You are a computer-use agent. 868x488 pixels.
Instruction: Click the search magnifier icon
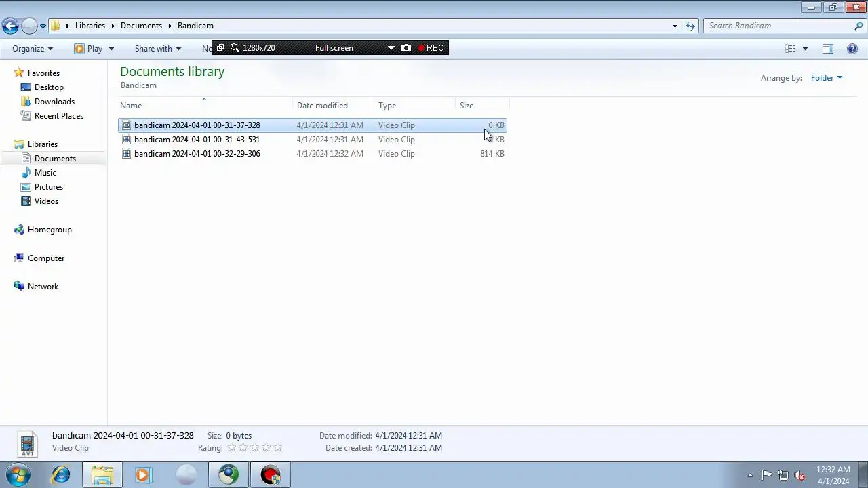859,26
